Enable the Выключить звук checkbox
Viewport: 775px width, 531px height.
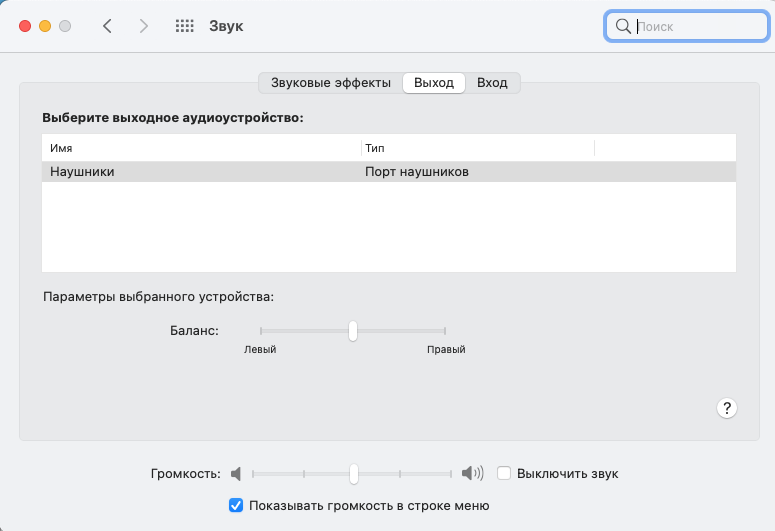[505, 473]
